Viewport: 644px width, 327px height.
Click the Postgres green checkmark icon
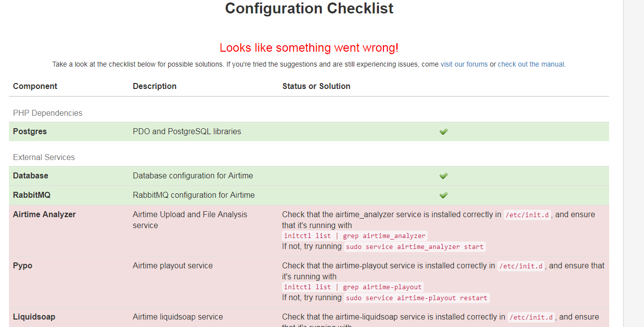pyautogui.click(x=444, y=132)
